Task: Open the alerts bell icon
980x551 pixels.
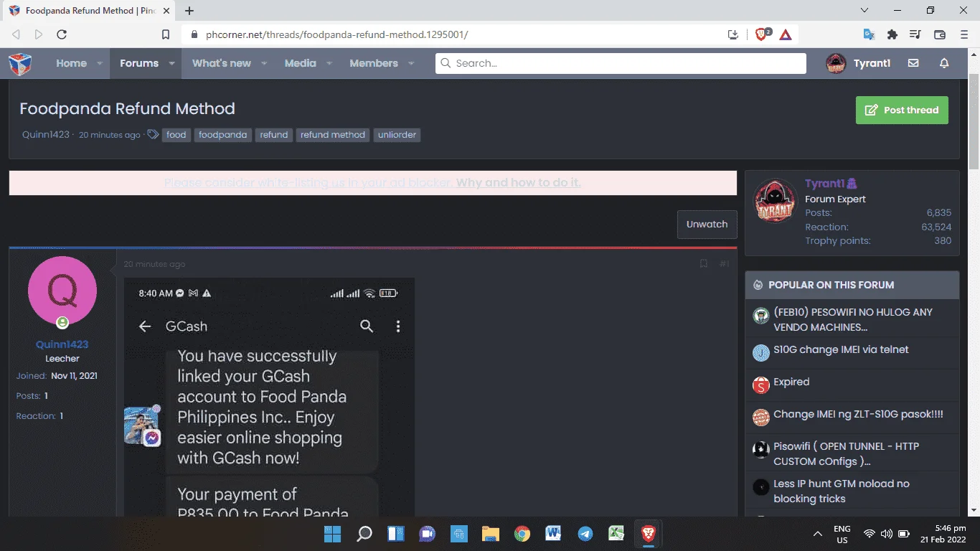Action: (x=944, y=63)
